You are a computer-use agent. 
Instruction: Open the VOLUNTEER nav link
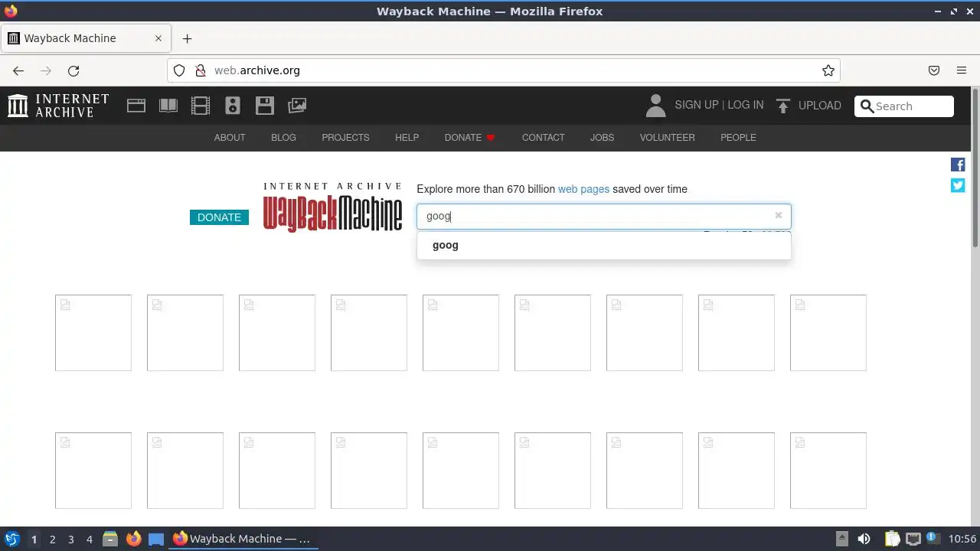pyautogui.click(x=668, y=138)
